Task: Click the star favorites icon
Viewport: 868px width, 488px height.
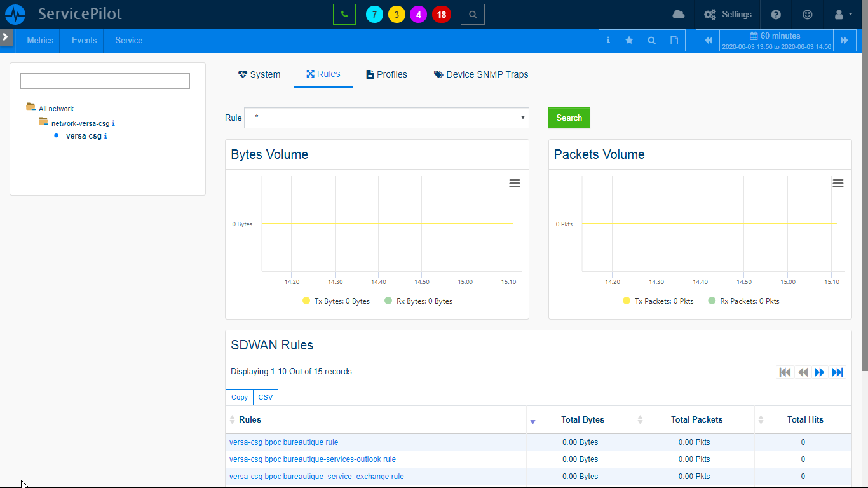Action: tap(629, 40)
